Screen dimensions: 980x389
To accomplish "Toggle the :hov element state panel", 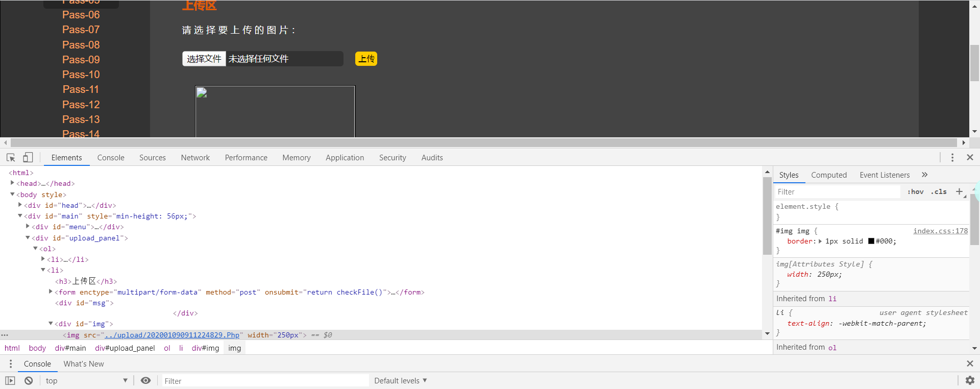I will click(916, 192).
